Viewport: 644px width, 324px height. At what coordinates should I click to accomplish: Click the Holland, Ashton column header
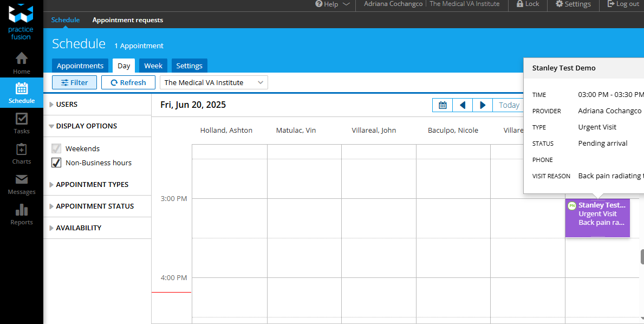tap(226, 130)
